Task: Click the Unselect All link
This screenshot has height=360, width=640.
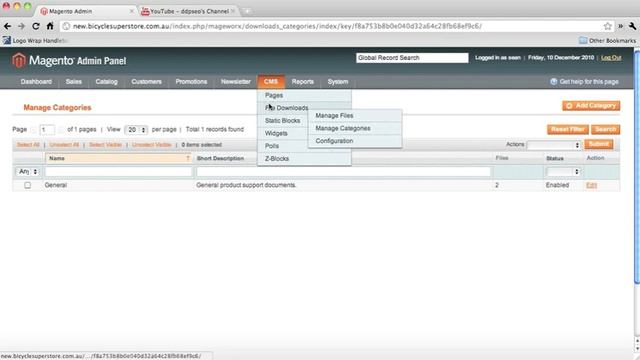Action: (64, 145)
